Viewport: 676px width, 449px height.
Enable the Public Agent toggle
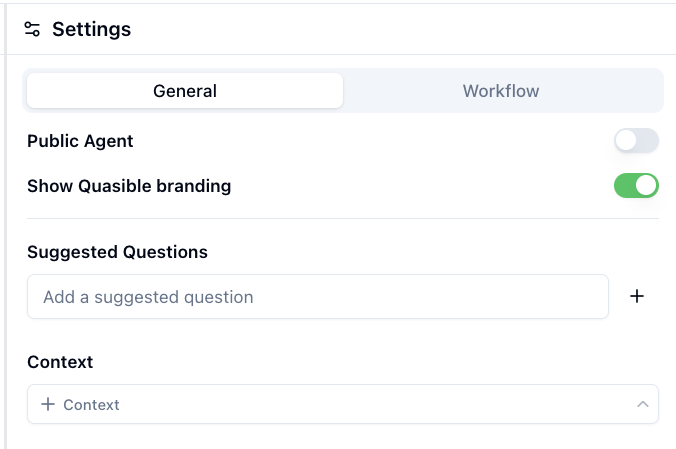click(636, 141)
